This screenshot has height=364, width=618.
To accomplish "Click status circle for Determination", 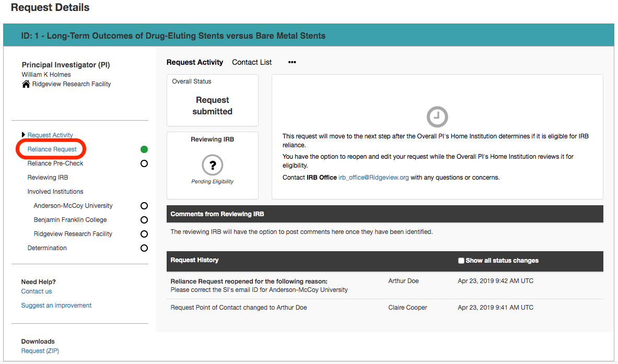I will point(144,248).
